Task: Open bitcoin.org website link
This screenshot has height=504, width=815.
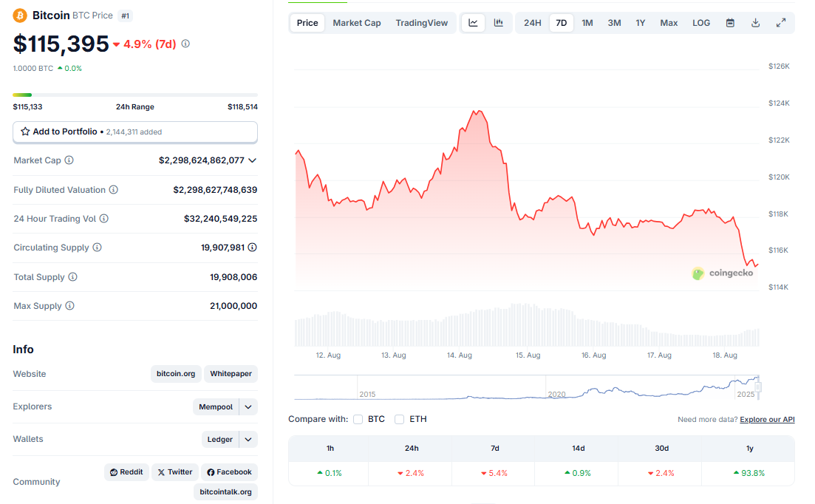Action: [176, 374]
